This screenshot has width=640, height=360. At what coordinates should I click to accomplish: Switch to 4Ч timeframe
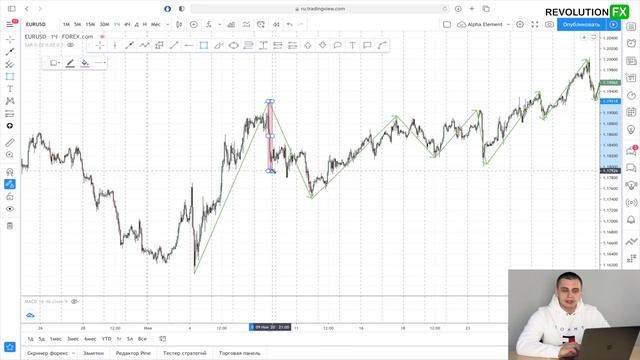click(x=127, y=24)
